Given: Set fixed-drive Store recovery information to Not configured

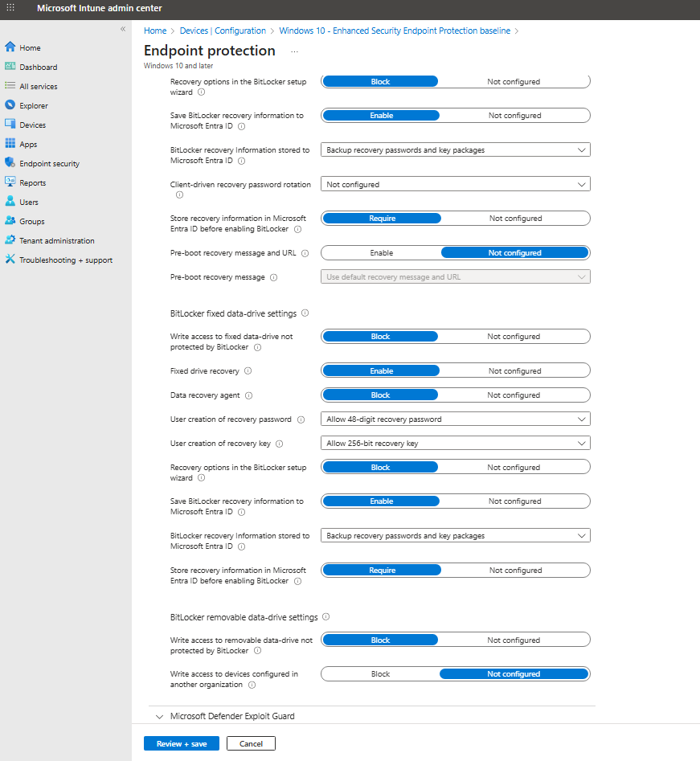Looking at the screenshot, I should 515,571.
